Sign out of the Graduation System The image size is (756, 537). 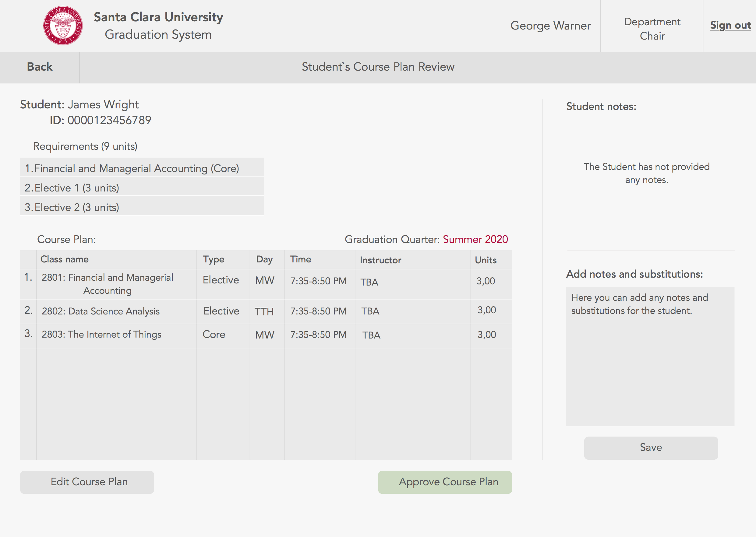tap(730, 25)
